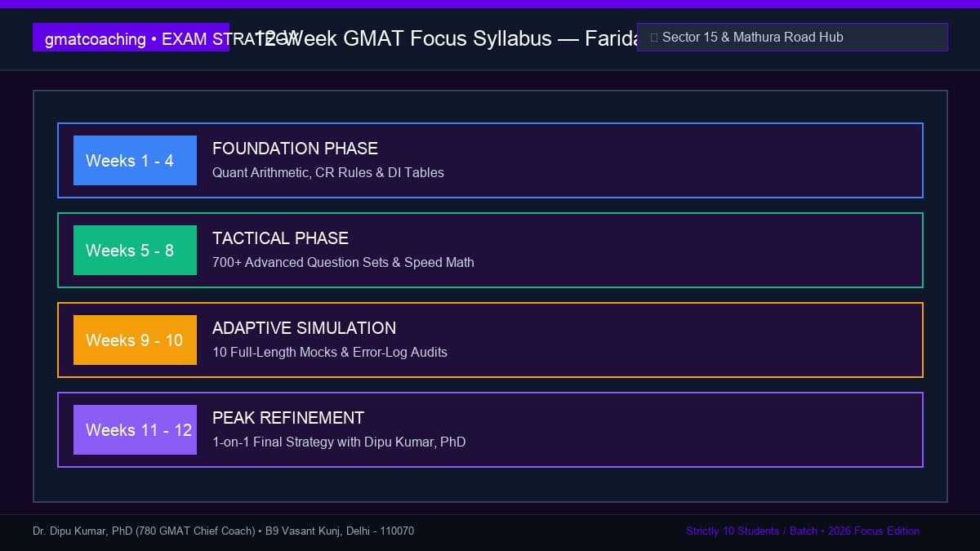Select 700+ Advanced Question Sets description
Screen dimensions: 980x551
(x=343, y=263)
